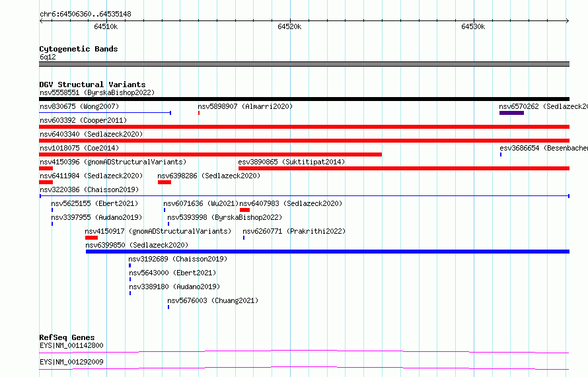The image size is (588, 377).
Task: Click the red nsv6407983 variant block
Action: pos(245,210)
